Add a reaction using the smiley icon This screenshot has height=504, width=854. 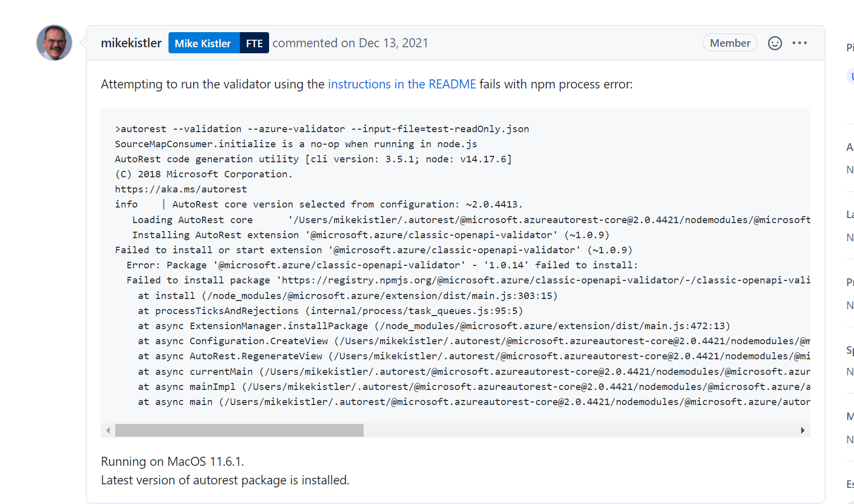(x=775, y=43)
